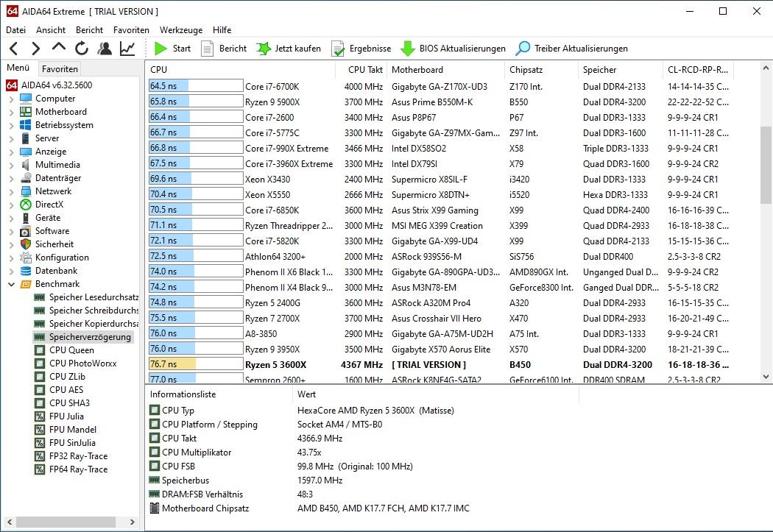Image resolution: width=773 pixels, height=532 pixels.
Task: Open Speicher Schreibdurchsatz benchmark
Action: 93,311
